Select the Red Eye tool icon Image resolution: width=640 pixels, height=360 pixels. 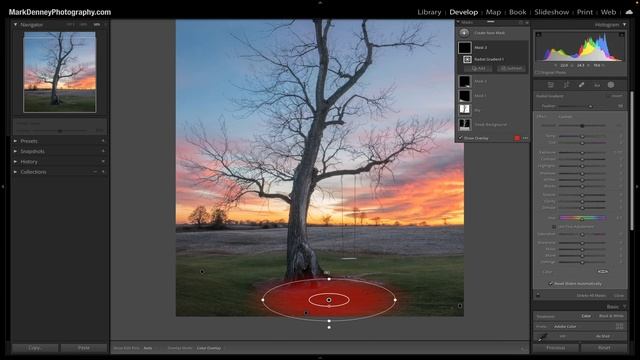(597, 85)
